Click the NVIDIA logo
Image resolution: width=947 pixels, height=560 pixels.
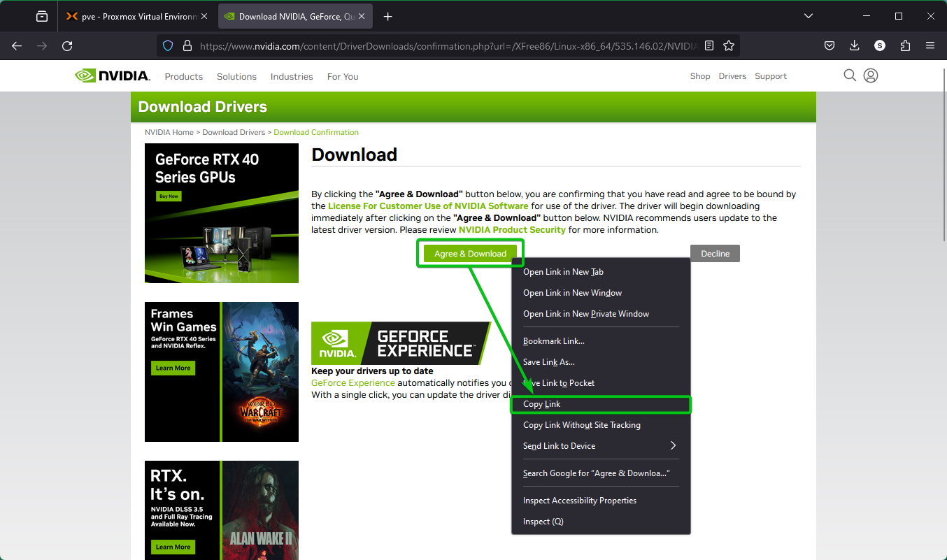pyautogui.click(x=113, y=76)
